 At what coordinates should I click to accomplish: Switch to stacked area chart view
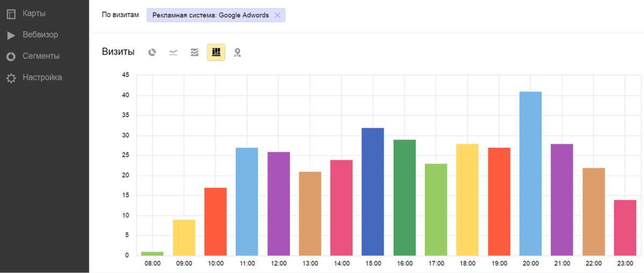tap(194, 52)
